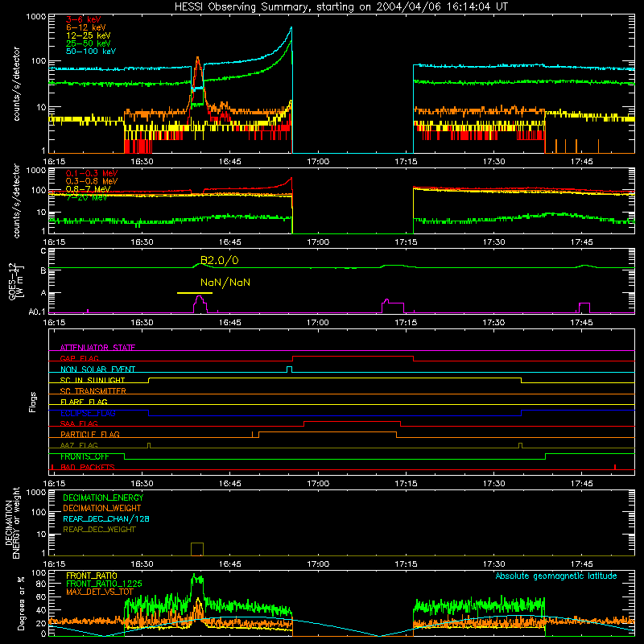Click the raised SAA_FLAG segment
Image resolution: width=644 pixels, height=644 pixels.
pyautogui.click(x=352, y=421)
